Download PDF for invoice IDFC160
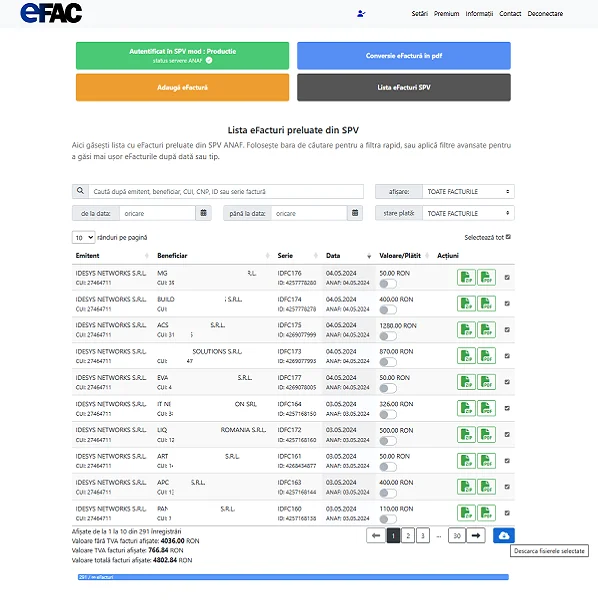598x612 pixels. coord(486,513)
